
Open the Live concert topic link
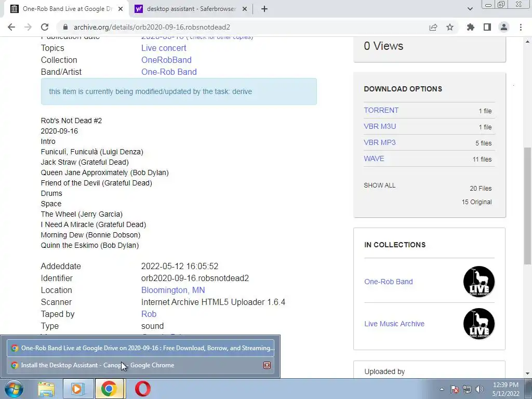click(164, 48)
